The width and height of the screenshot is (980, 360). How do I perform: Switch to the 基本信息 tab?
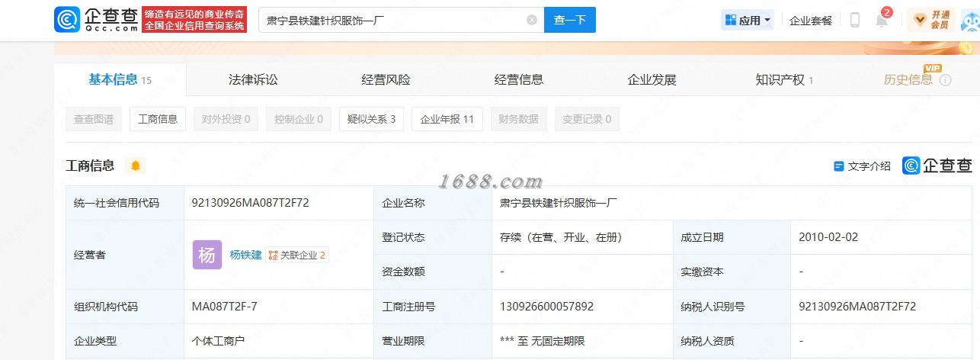120,79
